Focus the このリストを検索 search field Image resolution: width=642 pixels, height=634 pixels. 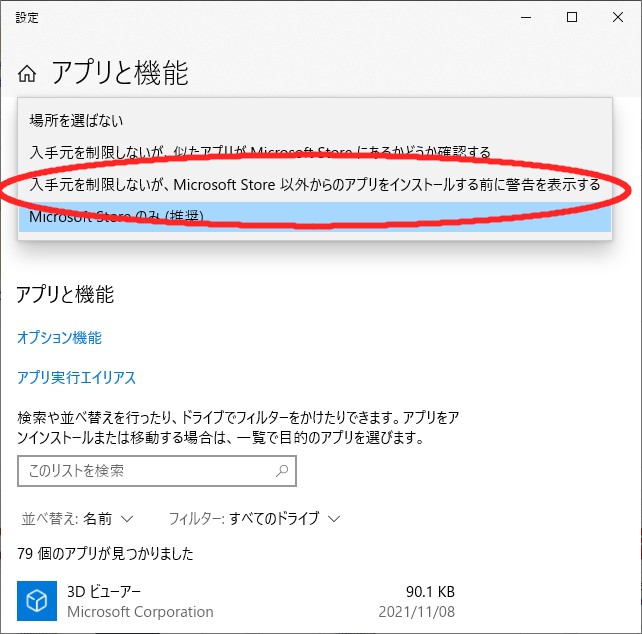145,470
